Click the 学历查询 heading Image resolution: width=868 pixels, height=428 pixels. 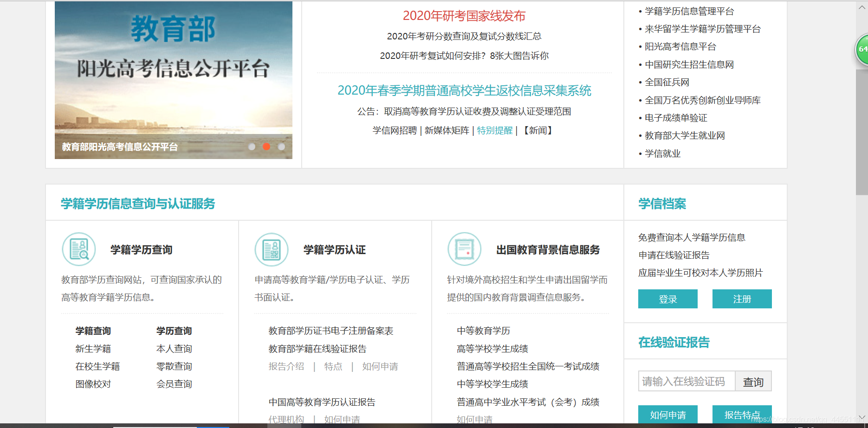coord(174,331)
